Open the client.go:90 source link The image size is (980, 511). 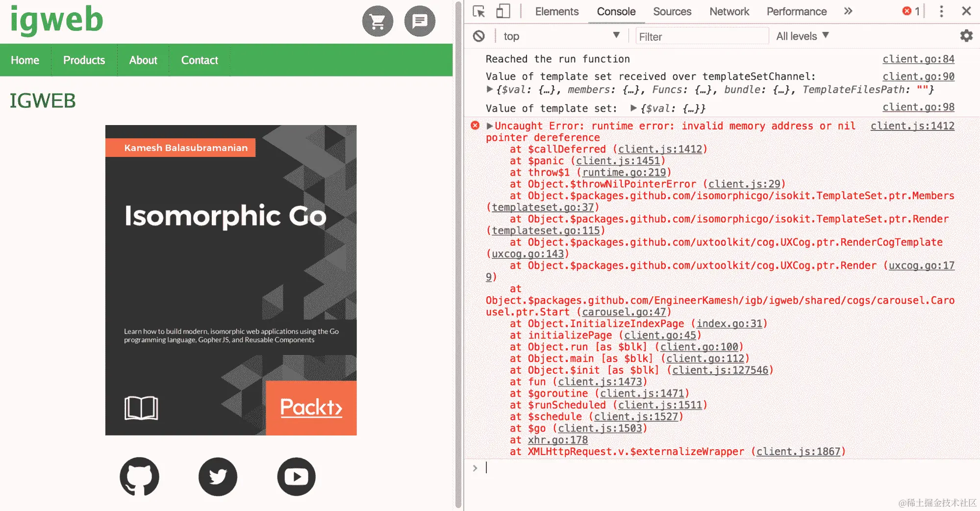pyautogui.click(x=918, y=77)
